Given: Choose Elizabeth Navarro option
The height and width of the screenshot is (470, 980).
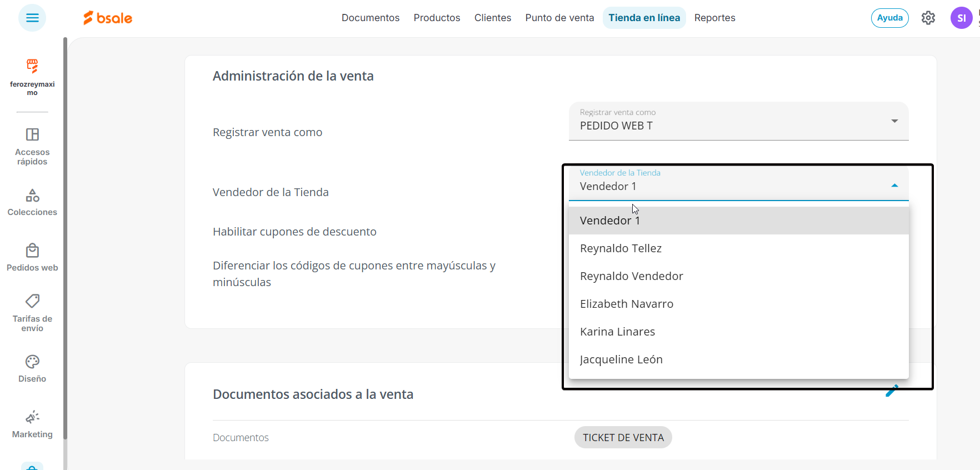Looking at the screenshot, I should pos(738,304).
